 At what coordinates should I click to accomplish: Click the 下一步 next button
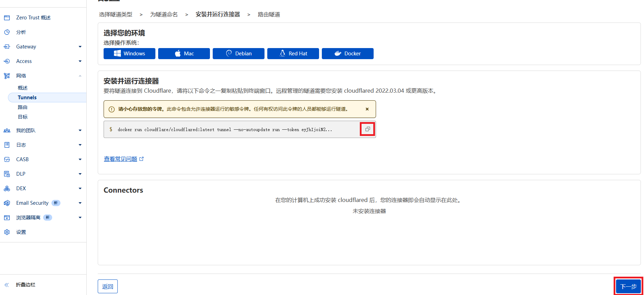(628, 286)
